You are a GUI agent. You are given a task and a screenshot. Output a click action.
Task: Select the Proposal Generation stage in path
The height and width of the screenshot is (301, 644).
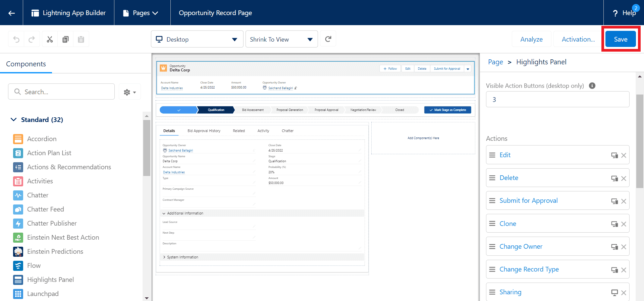tap(289, 110)
